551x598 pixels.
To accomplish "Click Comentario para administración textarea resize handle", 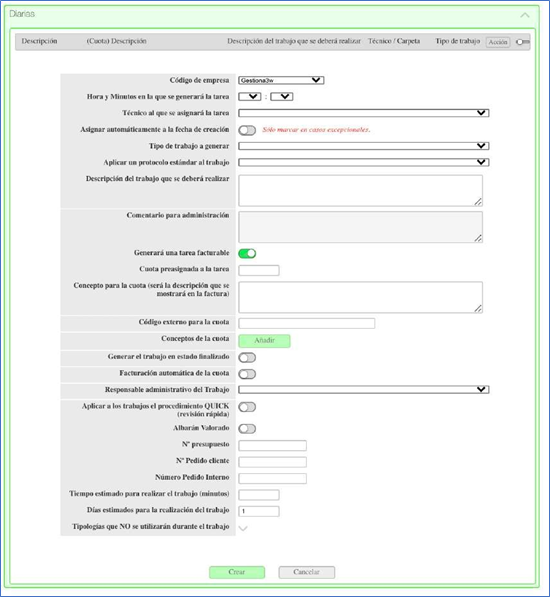I will point(478,238).
